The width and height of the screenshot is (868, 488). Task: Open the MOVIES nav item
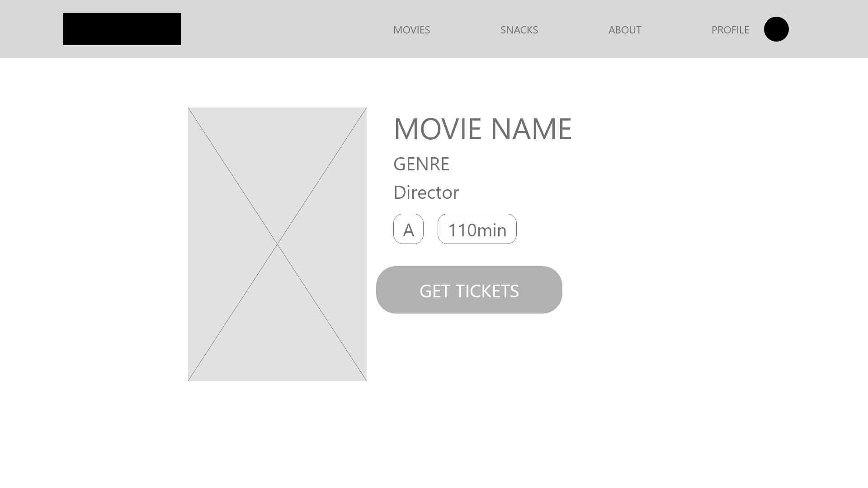click(411, 30)
